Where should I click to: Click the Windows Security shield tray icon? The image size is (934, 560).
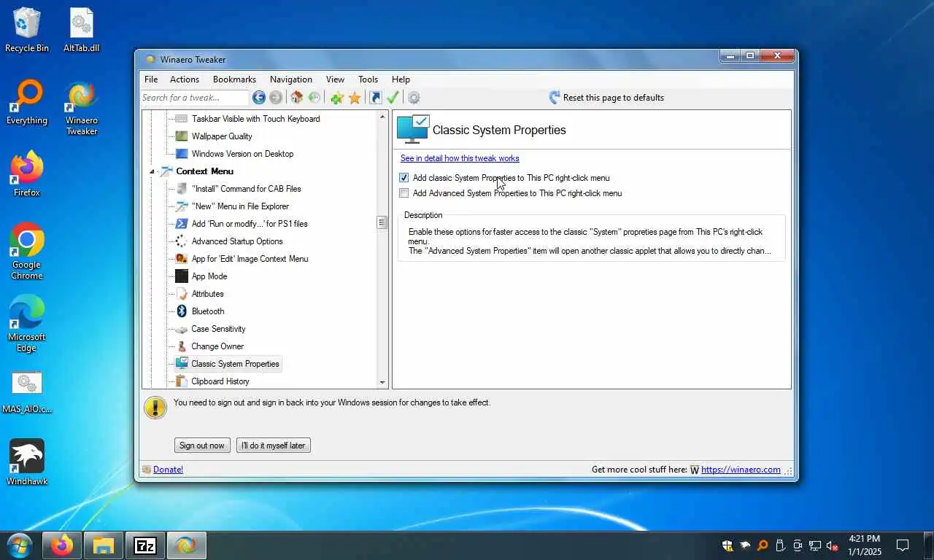tap(727, 545)
